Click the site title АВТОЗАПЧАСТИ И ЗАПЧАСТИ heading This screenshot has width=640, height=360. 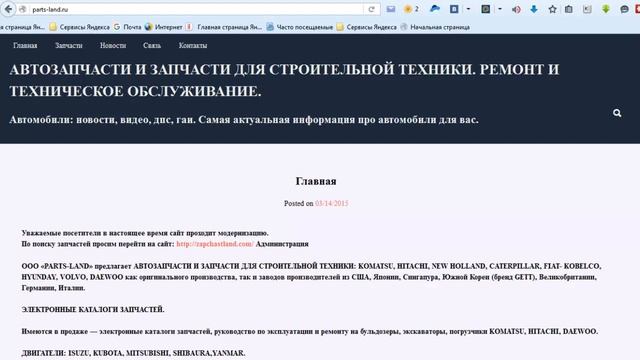point(284,80)
